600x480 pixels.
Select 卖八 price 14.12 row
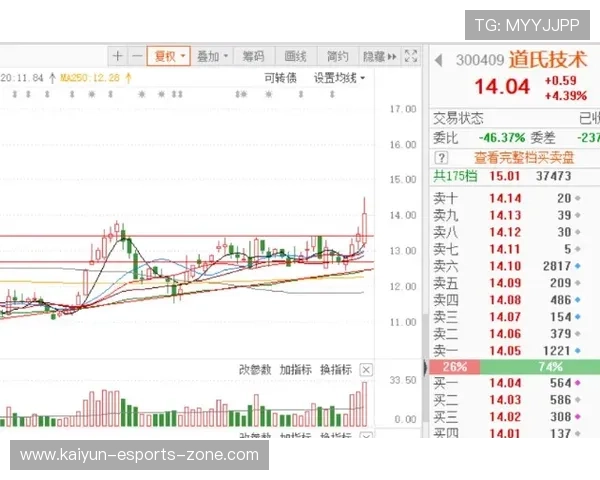click(515, 232)
